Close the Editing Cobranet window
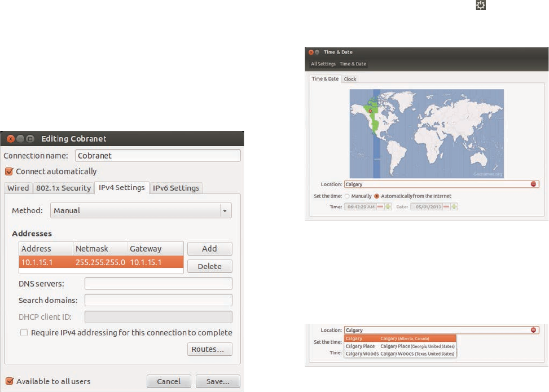 click(x=11, y=138)
